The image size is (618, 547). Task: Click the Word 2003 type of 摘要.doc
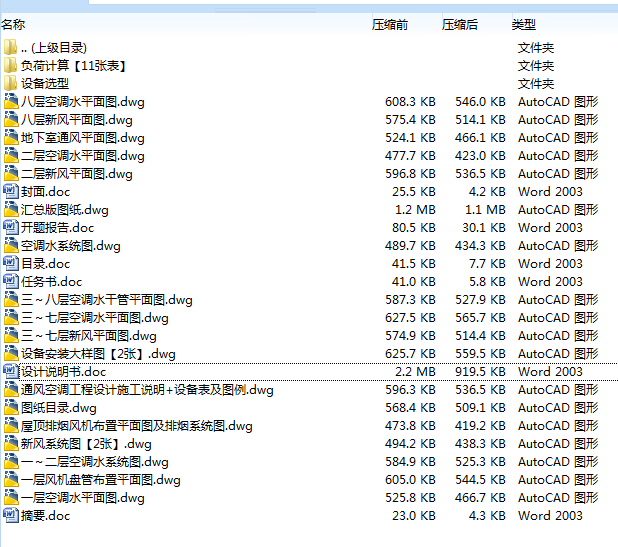pos(550,516)
